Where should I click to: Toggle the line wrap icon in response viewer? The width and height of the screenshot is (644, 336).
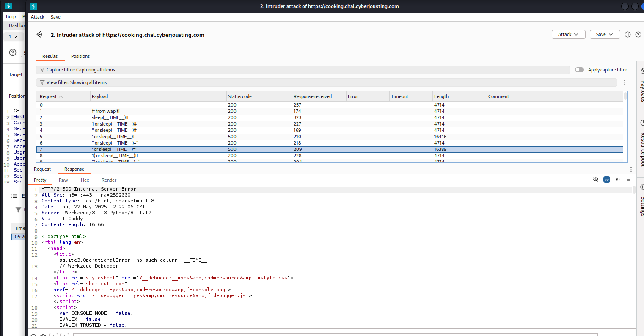coord(607,179)
